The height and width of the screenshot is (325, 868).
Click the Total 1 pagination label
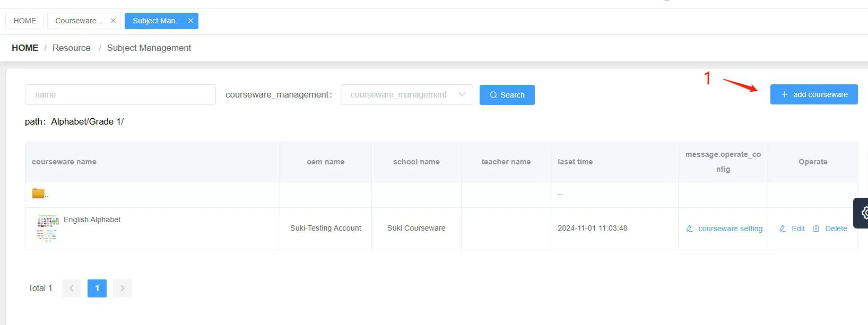[40, 288]
